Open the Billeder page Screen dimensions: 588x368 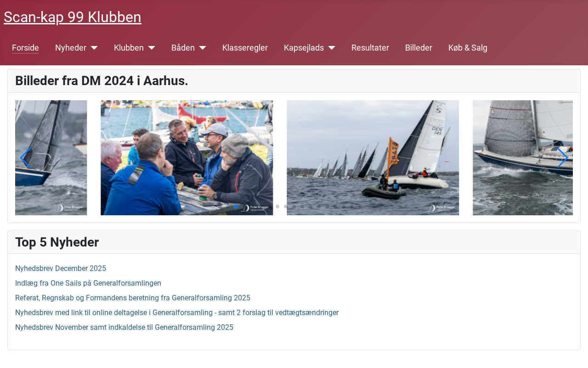(418, 48)
